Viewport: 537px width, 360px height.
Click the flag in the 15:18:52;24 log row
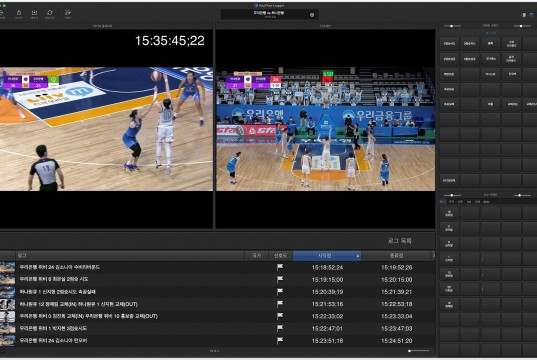pos(280,267)
